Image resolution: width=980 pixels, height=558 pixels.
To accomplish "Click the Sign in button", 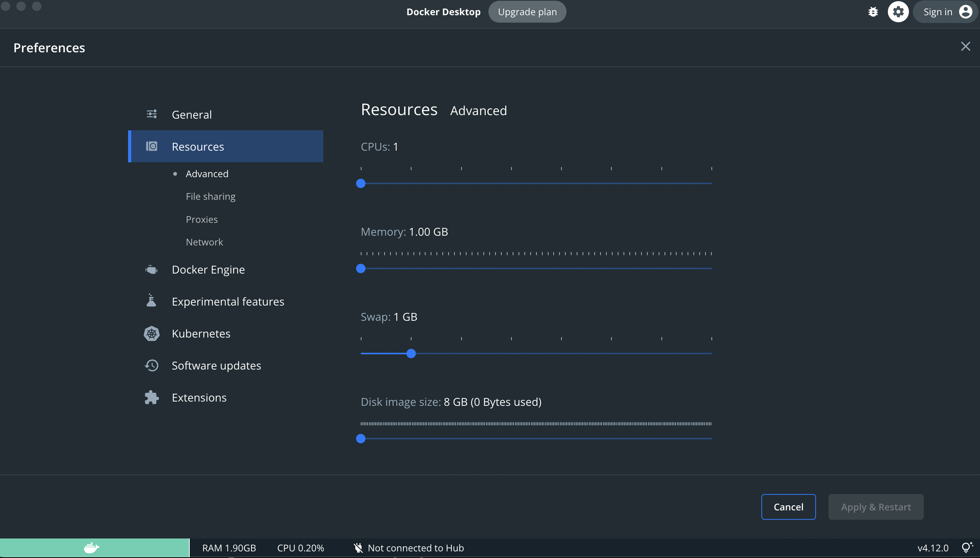I will pos(946,12).
